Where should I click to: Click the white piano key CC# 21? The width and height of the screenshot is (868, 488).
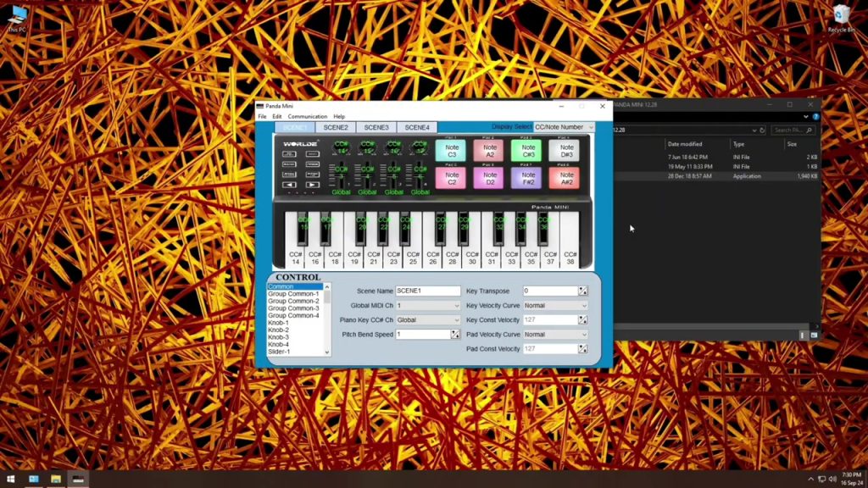[x=374, y=258]
